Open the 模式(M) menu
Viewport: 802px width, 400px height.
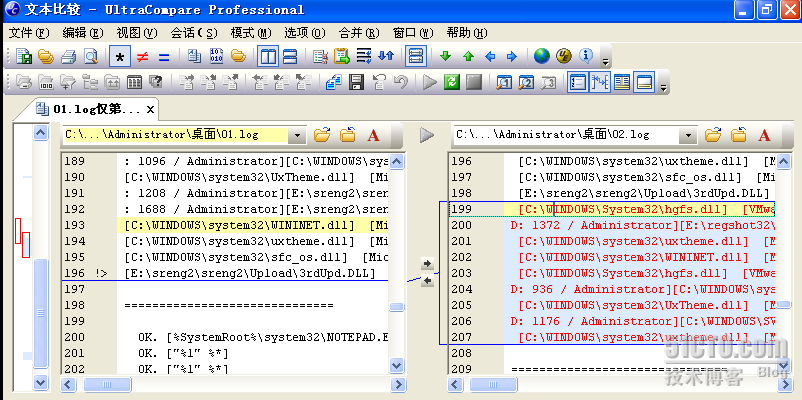pos(251,33)
